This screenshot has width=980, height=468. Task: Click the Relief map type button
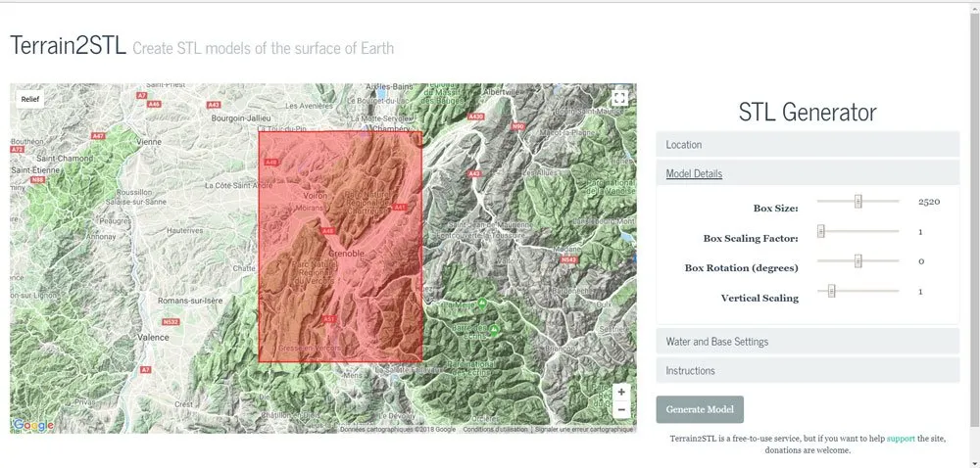tap(30, 99)
